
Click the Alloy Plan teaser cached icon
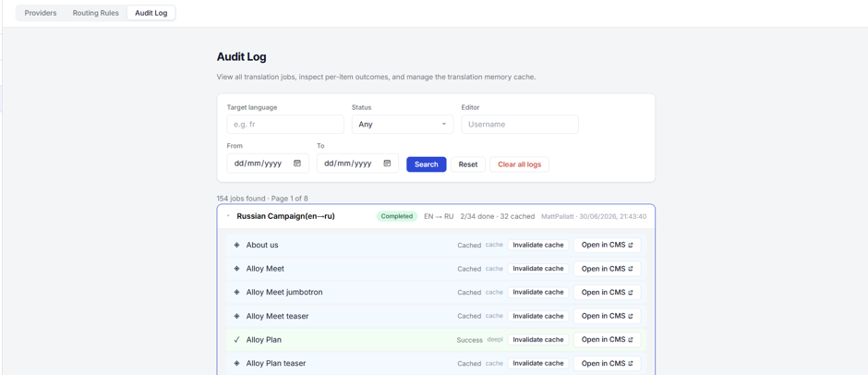click(x=237, y=363)
